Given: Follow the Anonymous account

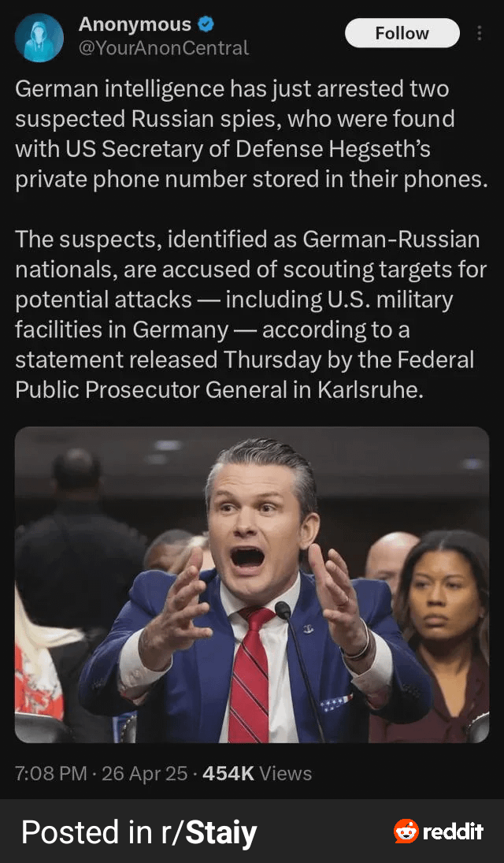Looking at the screenshot, I should click(402, 33).
